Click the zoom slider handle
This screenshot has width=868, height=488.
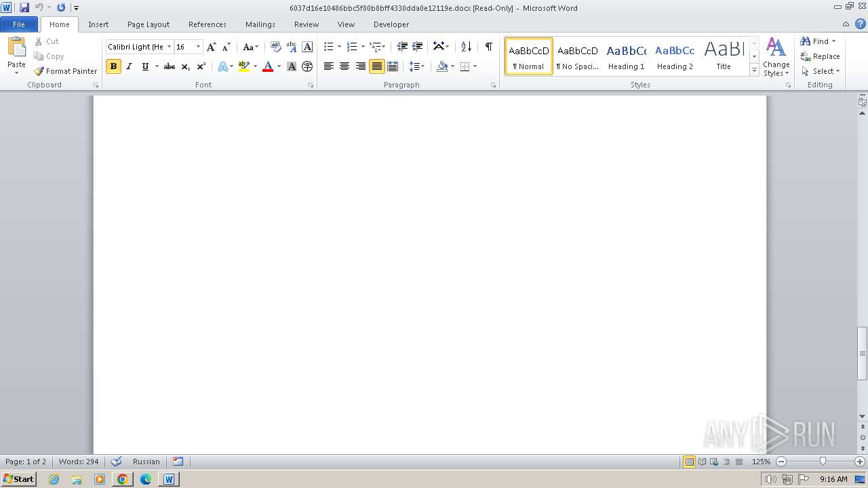pyautogui.click(x=823, y=462)
